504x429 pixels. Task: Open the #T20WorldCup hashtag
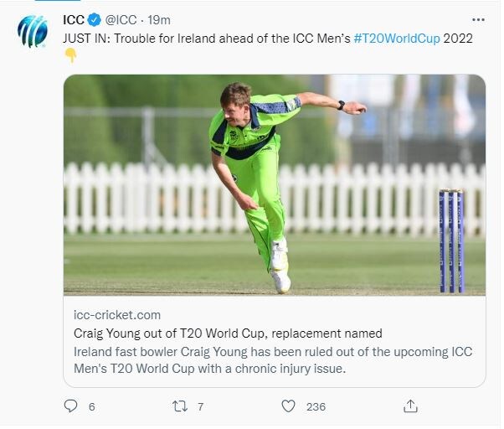coord(397,39)
